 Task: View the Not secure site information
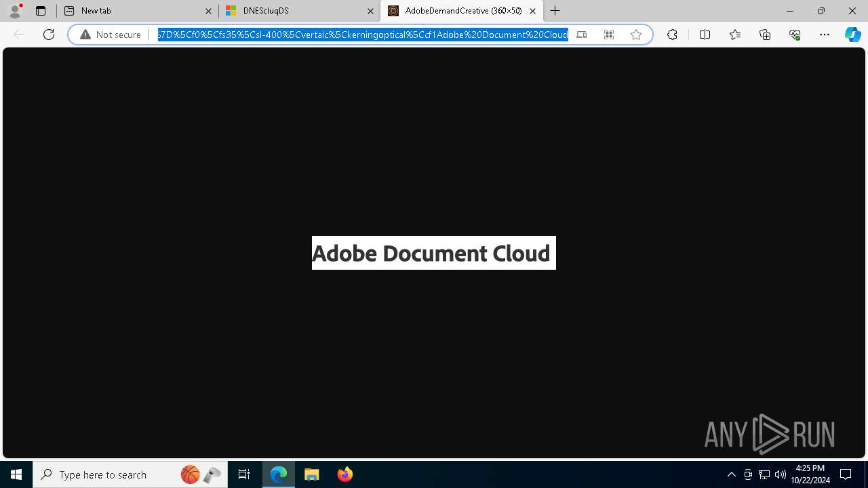pyautogui.click(x=111, y=35)
